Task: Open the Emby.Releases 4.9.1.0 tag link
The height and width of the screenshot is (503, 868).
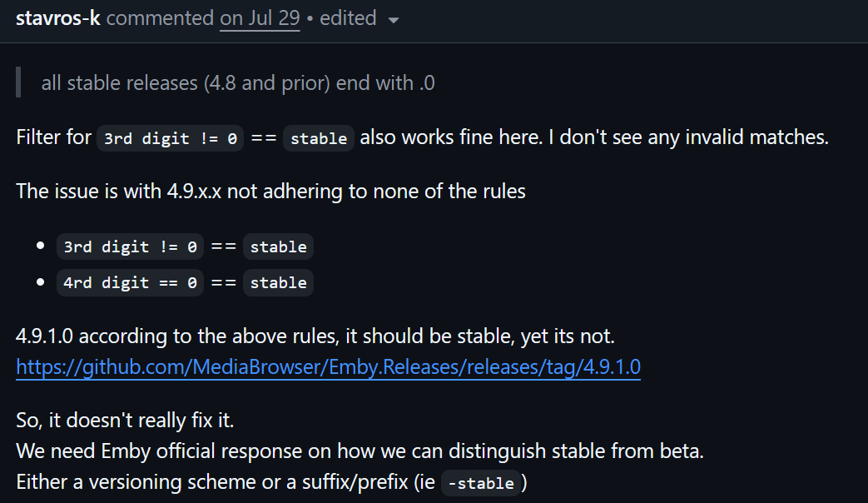Action: 328,366
